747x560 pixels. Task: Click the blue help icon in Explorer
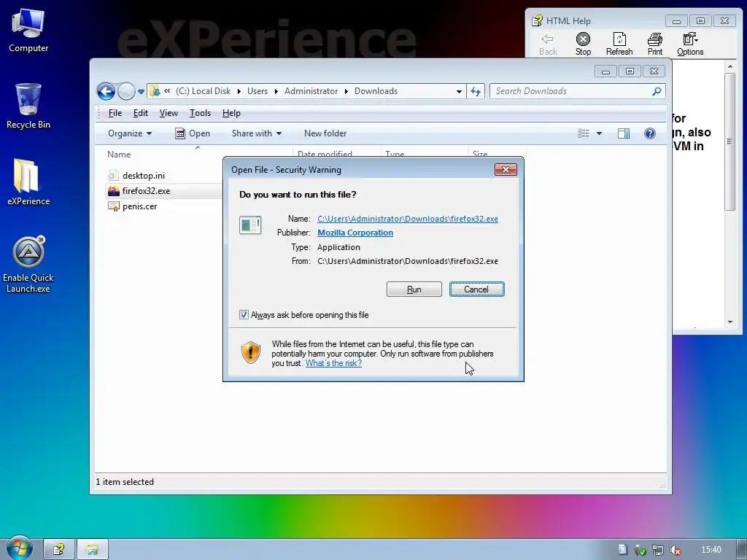coord(650,133)
